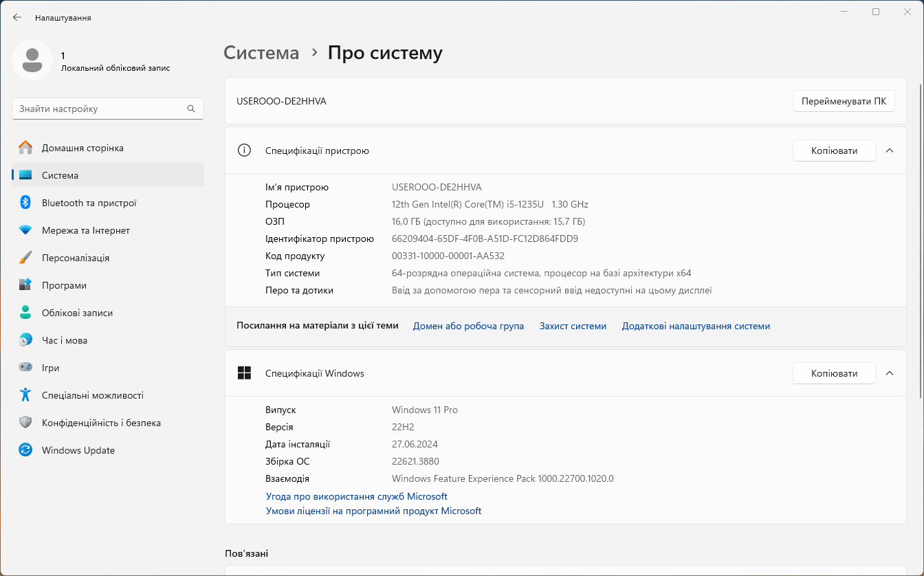924x576 pixels.
Task: Click the Bluetooth icon in the sidebar
Action: (x=25, y=203)
